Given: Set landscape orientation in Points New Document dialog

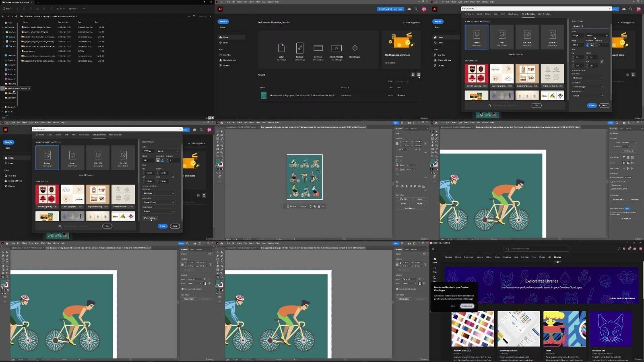Looking at the screenshot, I should click(591, 45).
